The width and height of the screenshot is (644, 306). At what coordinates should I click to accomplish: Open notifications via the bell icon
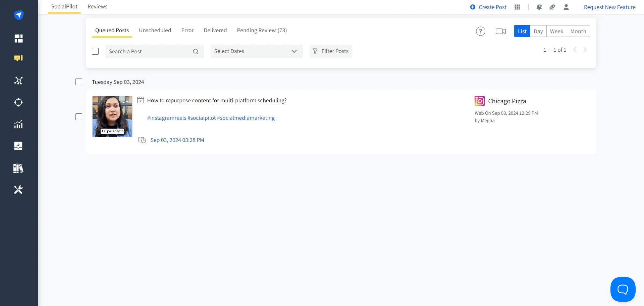(x=539, y=7)
